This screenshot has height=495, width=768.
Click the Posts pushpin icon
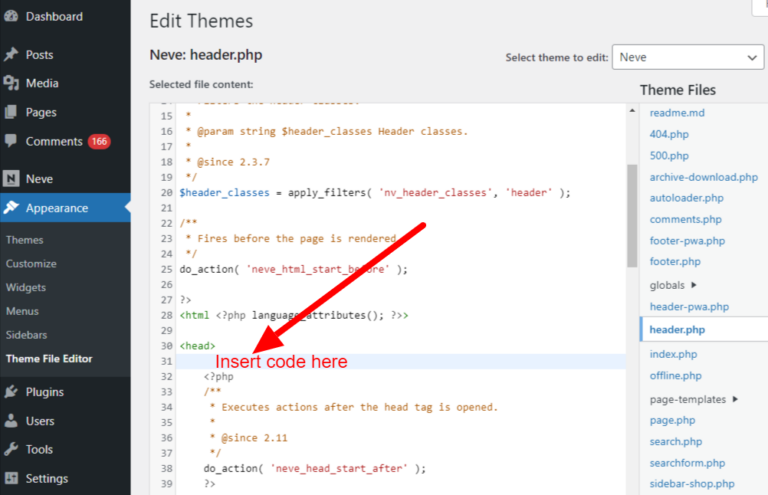coord(11,55)
